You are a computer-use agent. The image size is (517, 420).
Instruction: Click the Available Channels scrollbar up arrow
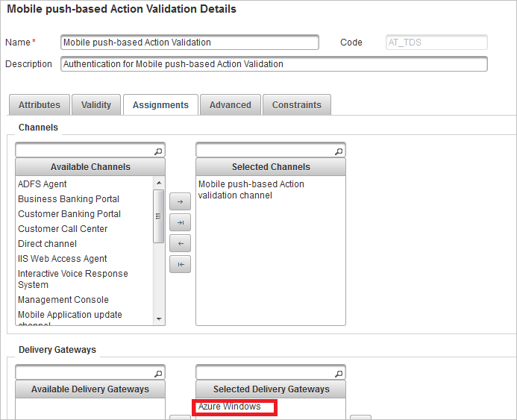tap(159, 183)
